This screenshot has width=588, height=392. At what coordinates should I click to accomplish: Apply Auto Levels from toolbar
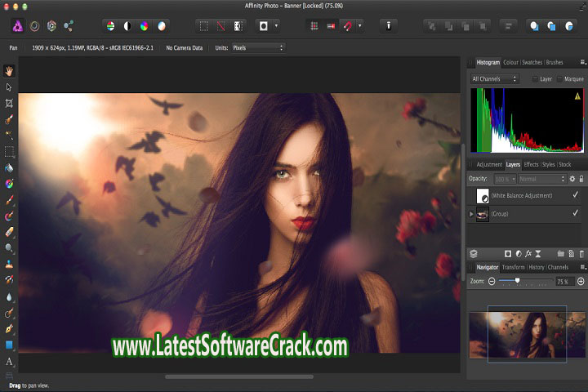click(x=110, y=26)
